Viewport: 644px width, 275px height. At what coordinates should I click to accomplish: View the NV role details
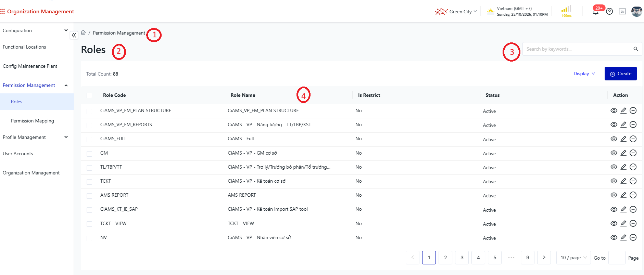point(614,237)
